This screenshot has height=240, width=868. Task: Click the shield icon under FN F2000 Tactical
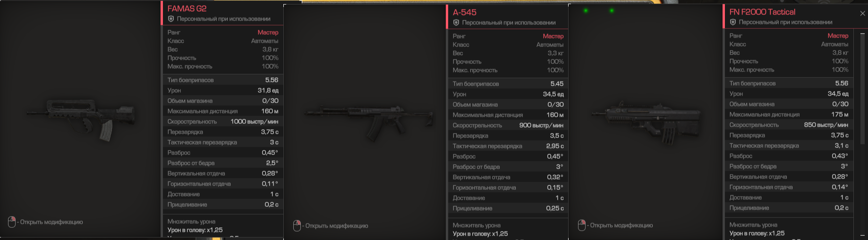click(x=733, y=22)
